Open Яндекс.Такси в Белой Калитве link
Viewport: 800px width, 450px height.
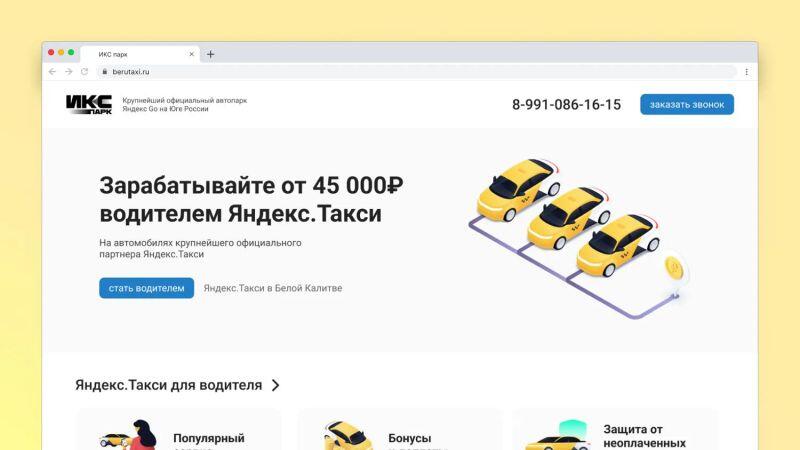[x=272, y=288]
